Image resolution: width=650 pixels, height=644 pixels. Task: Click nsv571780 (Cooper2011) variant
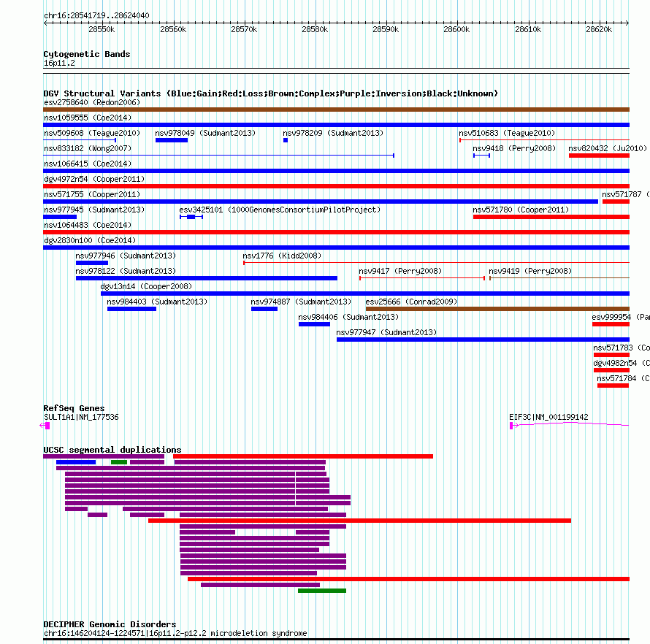point(521,210)
